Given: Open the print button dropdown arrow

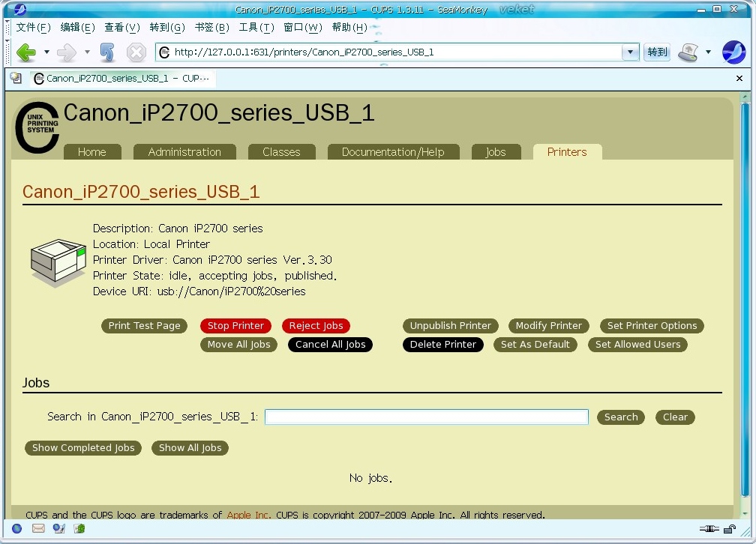Looking at the screenshot, I should coord(708,52).
